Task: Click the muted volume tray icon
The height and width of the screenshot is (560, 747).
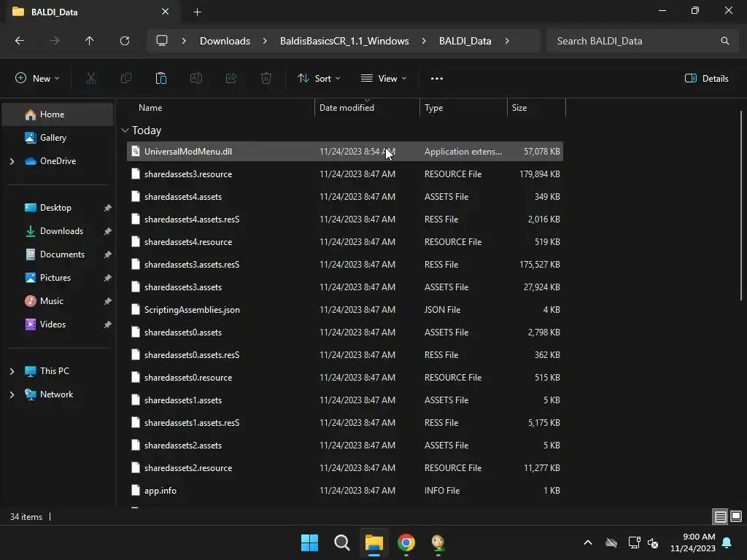Action: tap(653, 542)
